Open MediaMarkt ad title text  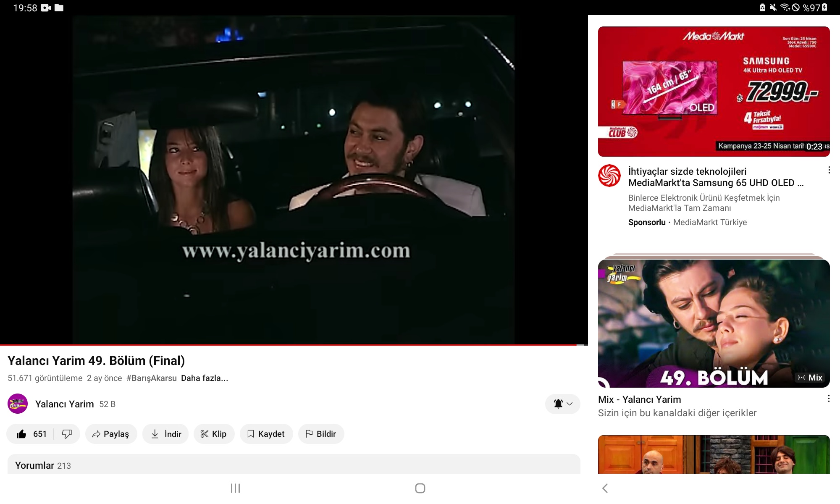coord(716,177)
